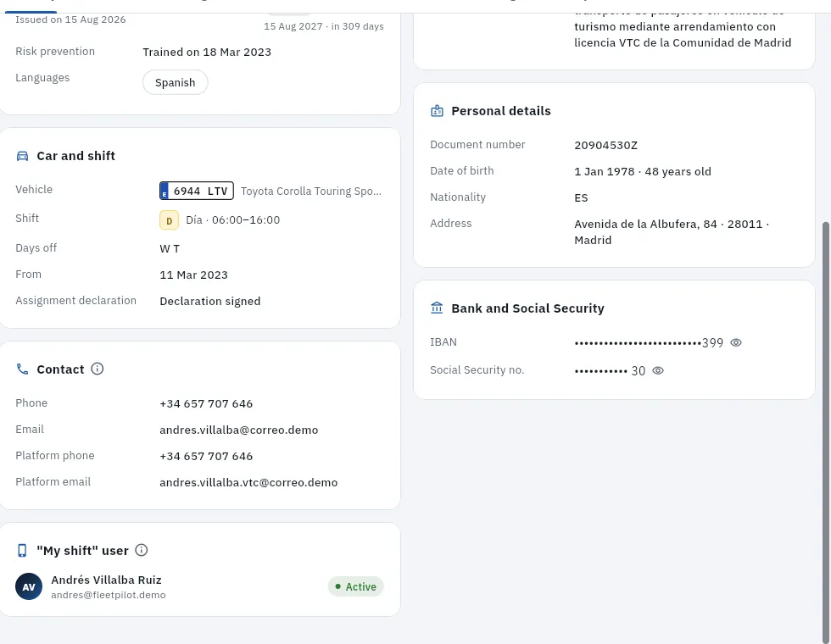Click the From date 11 Mar 2023
This screenshot has height=644, width=831.
(x=193, y=275)
